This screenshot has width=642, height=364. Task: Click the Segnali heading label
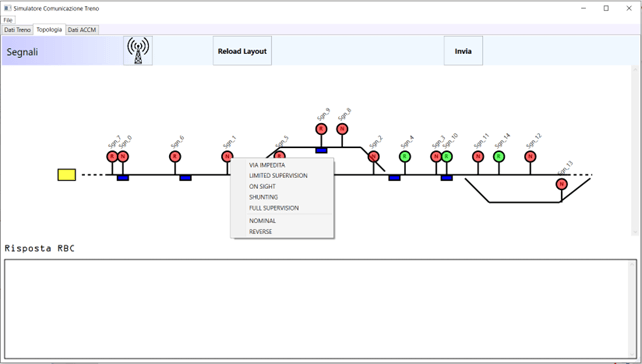tap(22, 52)
